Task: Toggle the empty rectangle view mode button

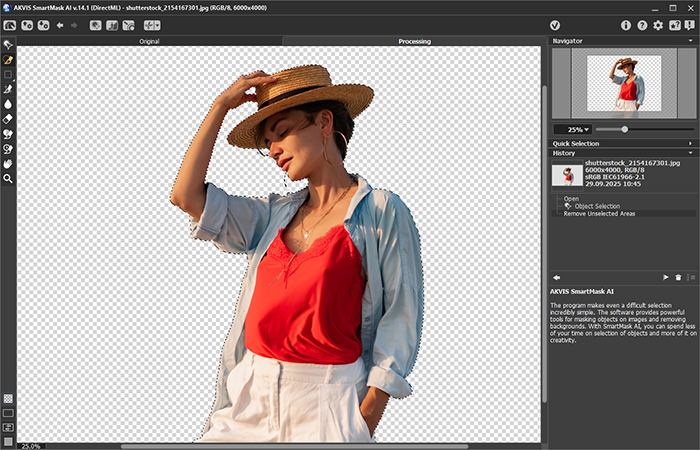Action: 8,412
